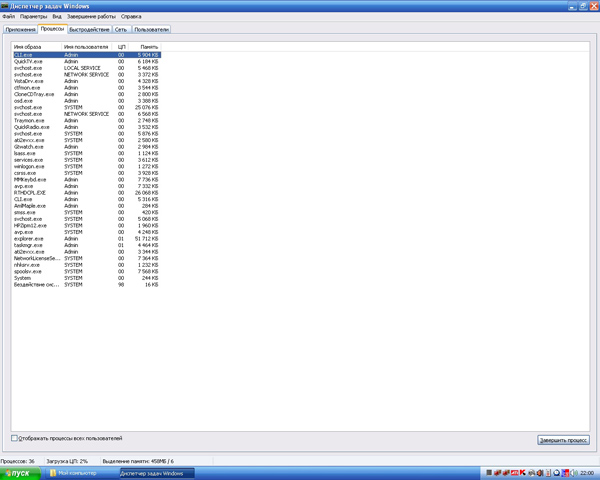
Task: Select the osd.exe process
Action: click(86, 101)
